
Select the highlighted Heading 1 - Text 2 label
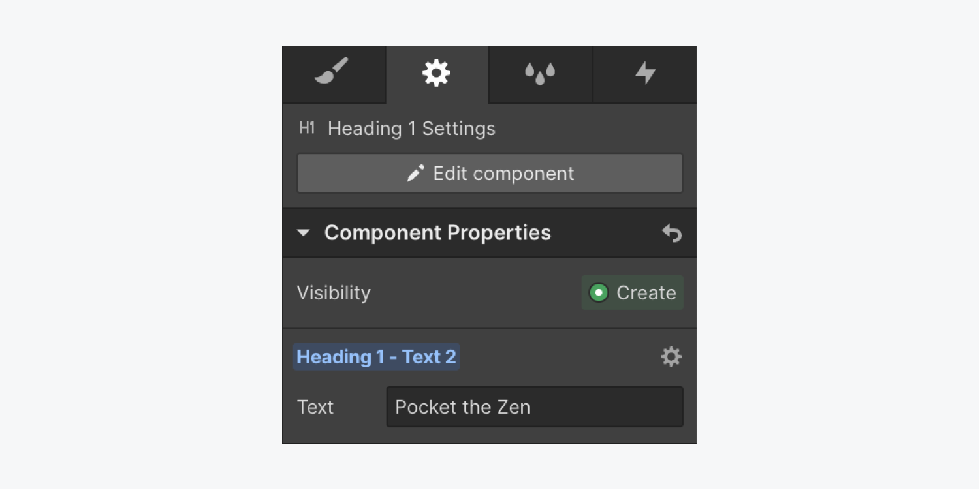(x=376, y=357)
